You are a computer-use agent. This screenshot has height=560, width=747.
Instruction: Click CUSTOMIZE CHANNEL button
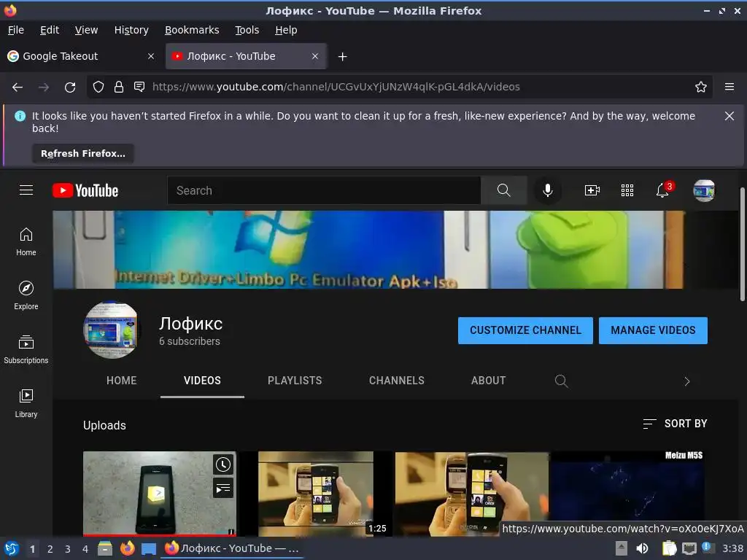[x=525, y=330]
